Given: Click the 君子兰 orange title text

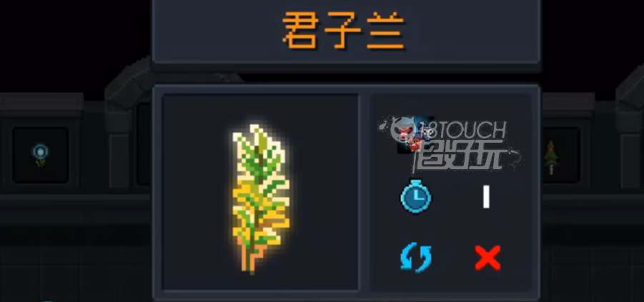Looking at the screenshot, I should click(345, 31).
